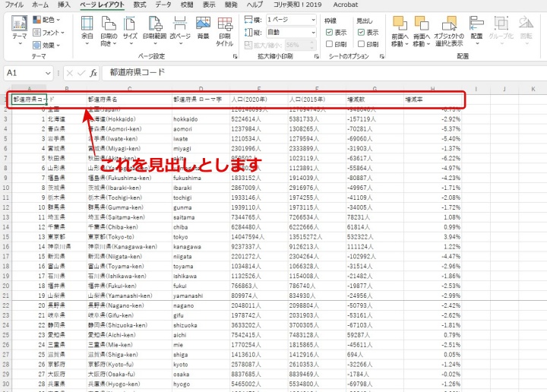Open フォント theme fonts dropdown
Image resolution: width=547 pixels, height=392 pixels.
point(49,33)
